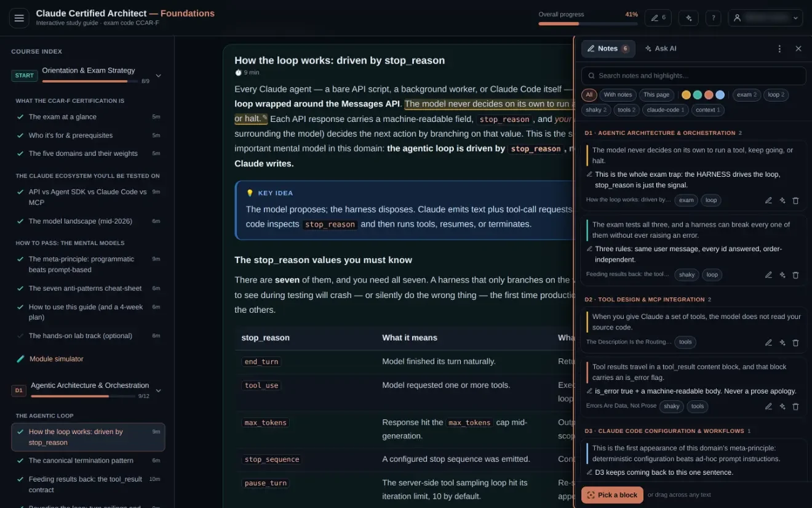Delete the set of tools highlight
This screenshot has width=812, height=508.
795,342
